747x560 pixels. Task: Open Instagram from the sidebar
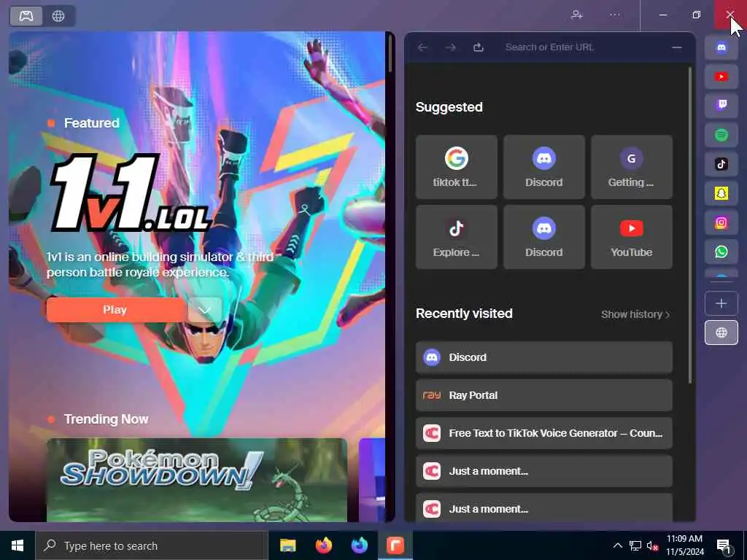point(721,223)
